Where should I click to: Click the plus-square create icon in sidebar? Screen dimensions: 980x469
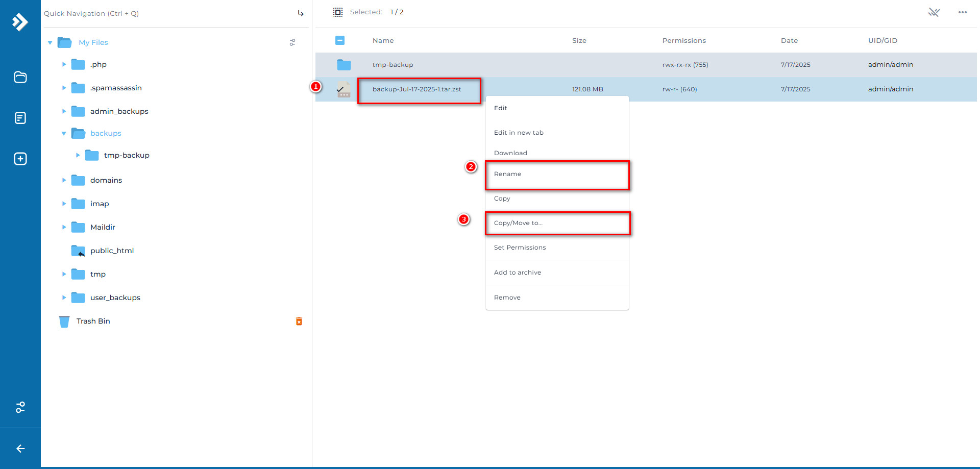pyautogui.click(x=20, y=159)
